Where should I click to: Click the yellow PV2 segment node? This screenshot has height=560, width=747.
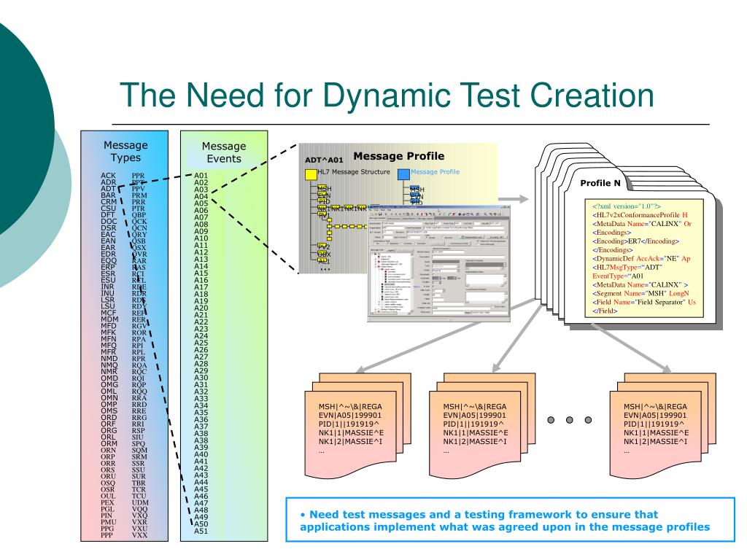pyautogui.click(x=324, y=246)
